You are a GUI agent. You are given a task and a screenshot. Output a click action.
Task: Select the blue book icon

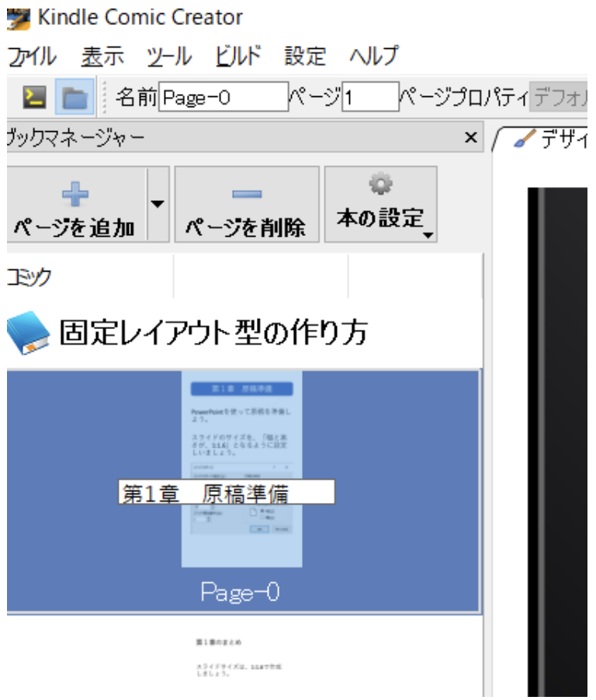pyautogui.click(x=28, y=333)
